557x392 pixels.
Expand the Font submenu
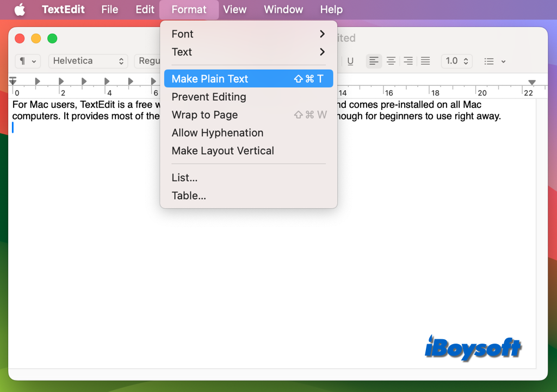248,34
